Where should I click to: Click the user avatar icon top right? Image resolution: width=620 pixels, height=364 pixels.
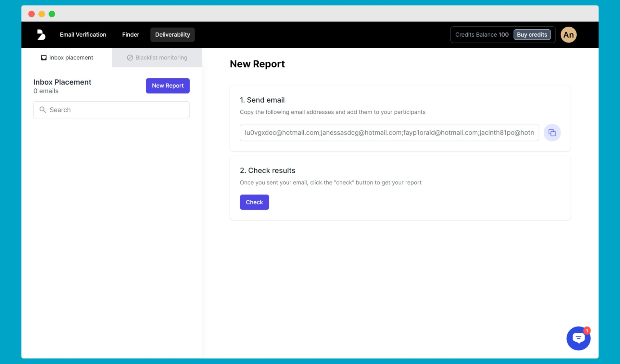pyautogui.click(x=569, y=35)
